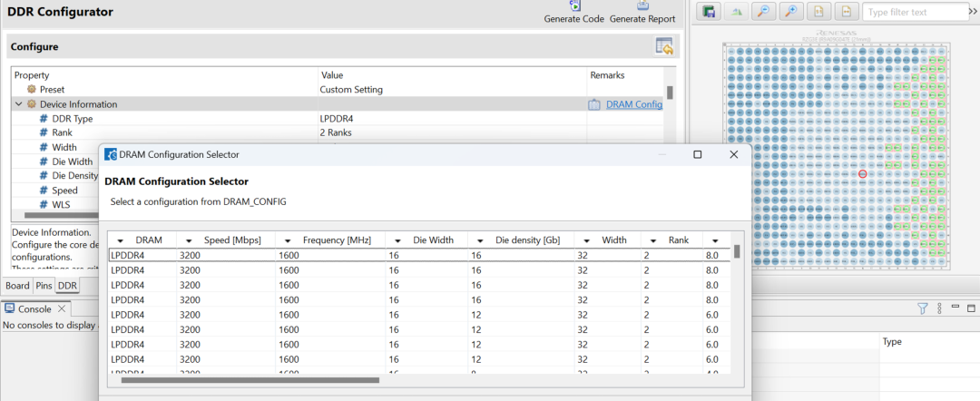Maximize the DRAM Configuration Selector dialog
This screenshot has width=980, height=401.
[698, 154]
